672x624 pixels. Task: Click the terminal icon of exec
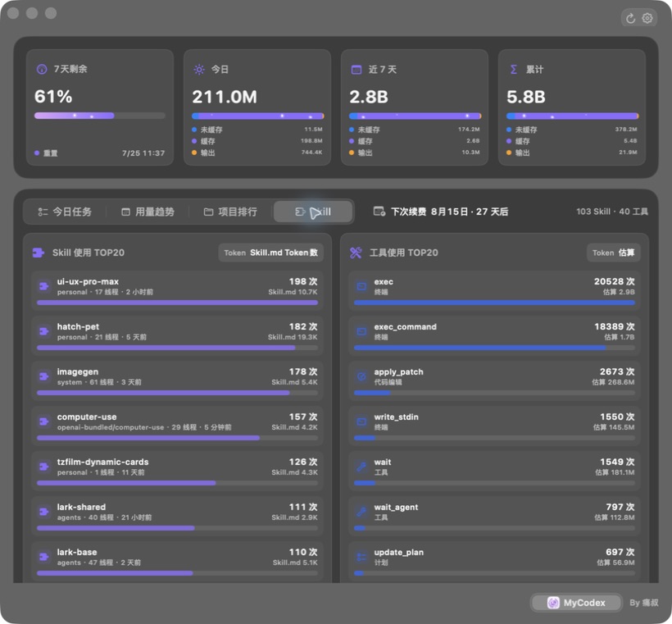[x=361, y=286]
